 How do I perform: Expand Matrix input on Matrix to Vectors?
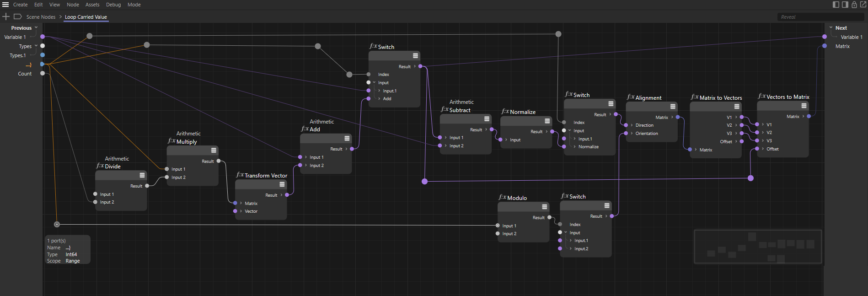click(x=696, y=150)
